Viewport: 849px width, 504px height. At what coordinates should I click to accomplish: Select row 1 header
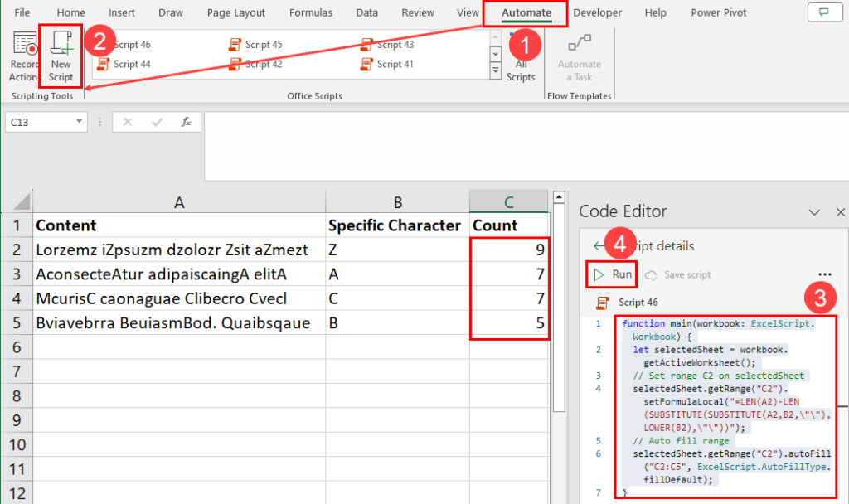pyautogui.click(x=17, y=225)
